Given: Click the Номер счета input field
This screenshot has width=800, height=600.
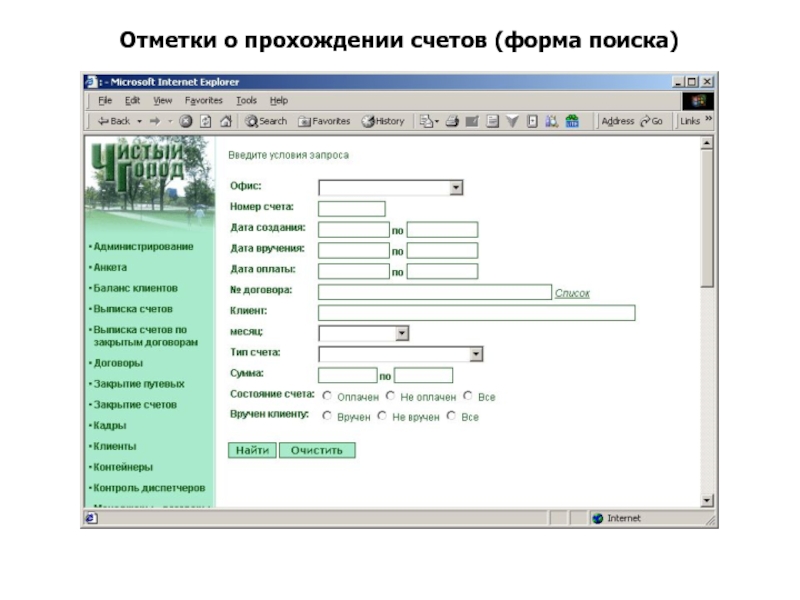Looking at the screenshot, I should pos(351,208).
